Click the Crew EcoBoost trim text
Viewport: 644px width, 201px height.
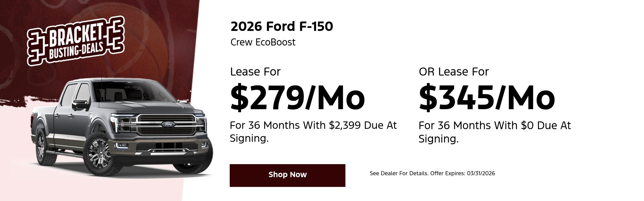tap(263, 43)
